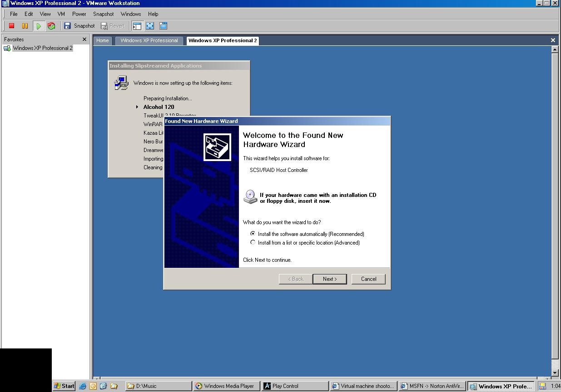Click the setup computer icon in installer window

tap(121, 83)
